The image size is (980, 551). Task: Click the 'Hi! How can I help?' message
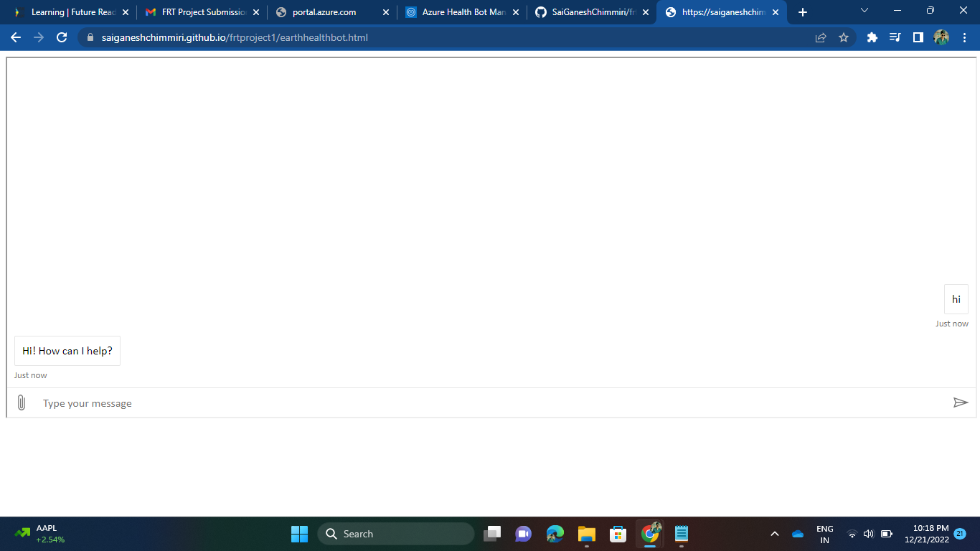click(67, 351)
